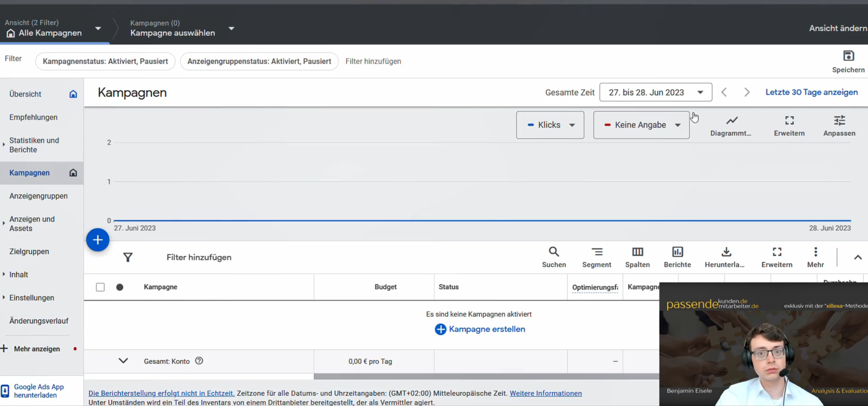The height and width of the screenshot is (406, 868).
Task: Open the Spalten columns icon
Action: [637, 252]
